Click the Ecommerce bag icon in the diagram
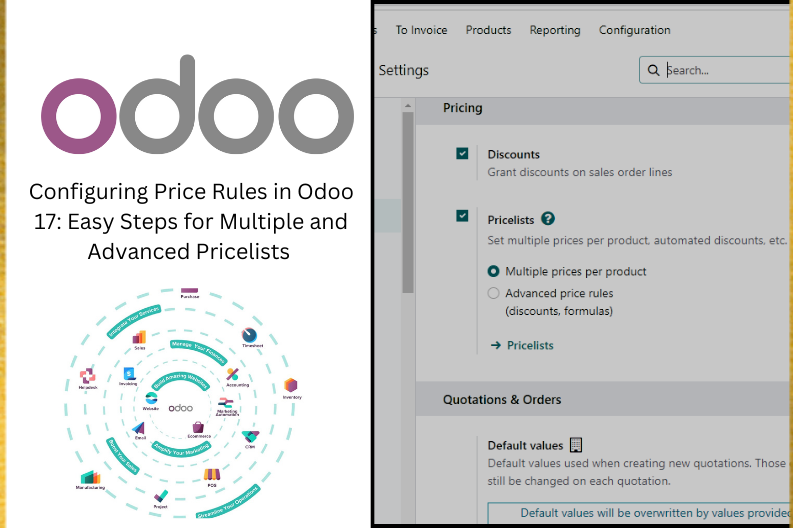 pyautogui.click(x=198, y=427)
